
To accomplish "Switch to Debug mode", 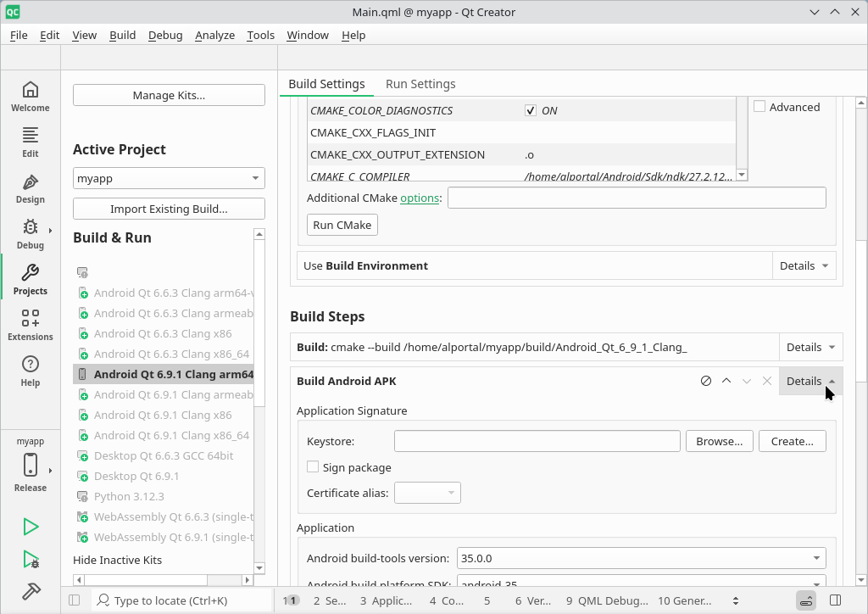I will point(31,234).
